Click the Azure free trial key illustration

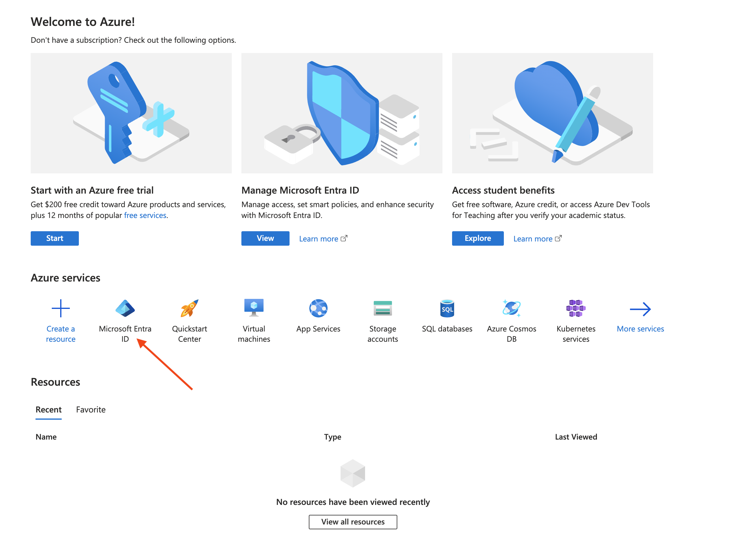click(131, 113)
